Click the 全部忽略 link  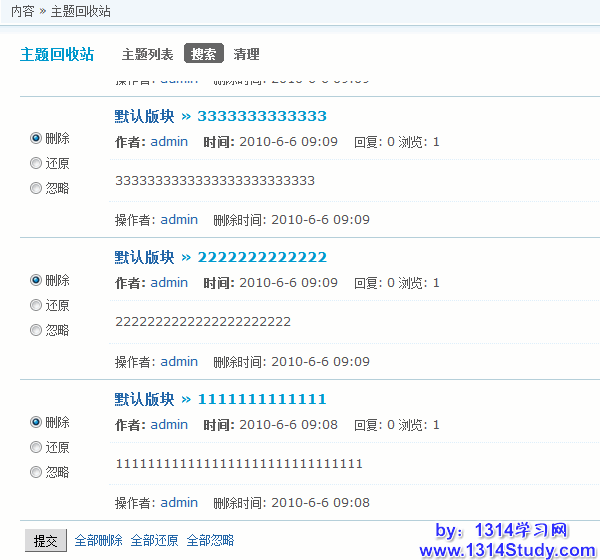click(x=210, y=541)
